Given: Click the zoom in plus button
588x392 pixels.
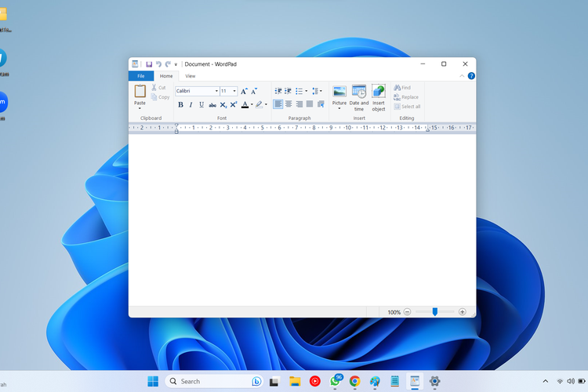Looking at the screenshot, I should [462, 312].
